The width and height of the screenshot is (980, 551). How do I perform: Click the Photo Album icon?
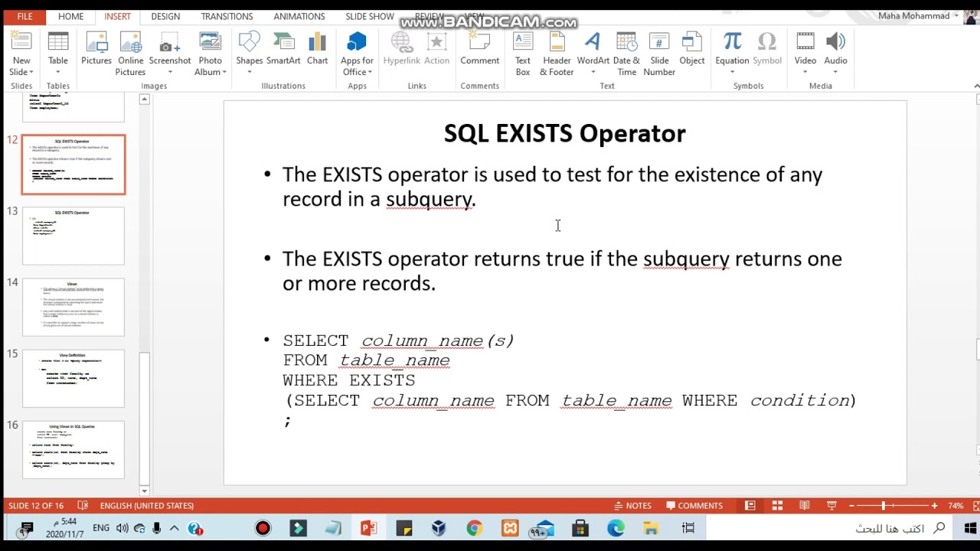tap(210, 42)
